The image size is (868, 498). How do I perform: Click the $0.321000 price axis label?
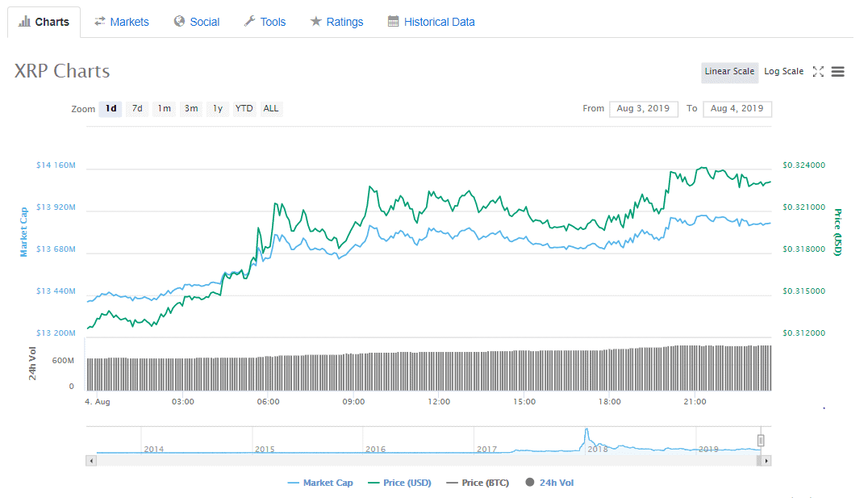click(x=803, y=207)
